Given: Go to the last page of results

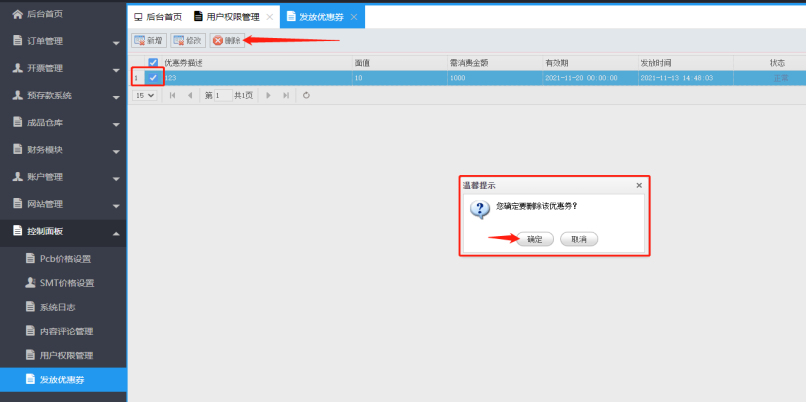Looking at the screenshot, I should [x=287, y=95].
